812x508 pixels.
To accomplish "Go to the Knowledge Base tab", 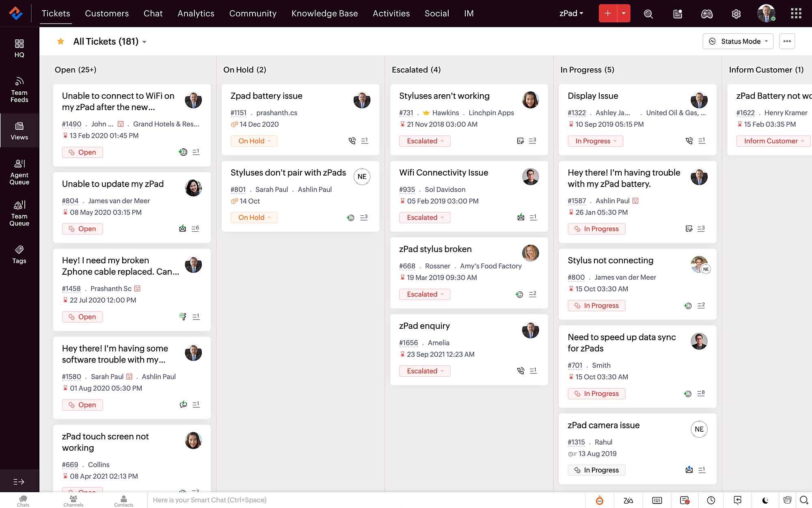I will tap(324, 13).
